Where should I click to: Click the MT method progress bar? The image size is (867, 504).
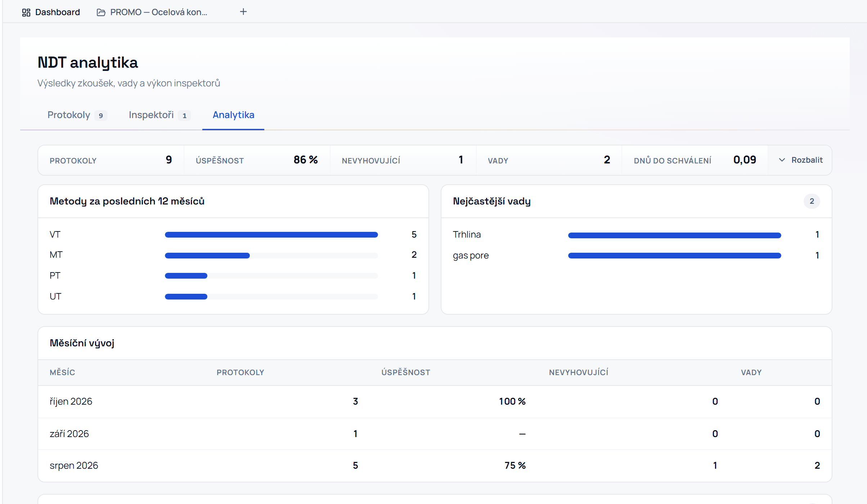(x=271, y=256)
